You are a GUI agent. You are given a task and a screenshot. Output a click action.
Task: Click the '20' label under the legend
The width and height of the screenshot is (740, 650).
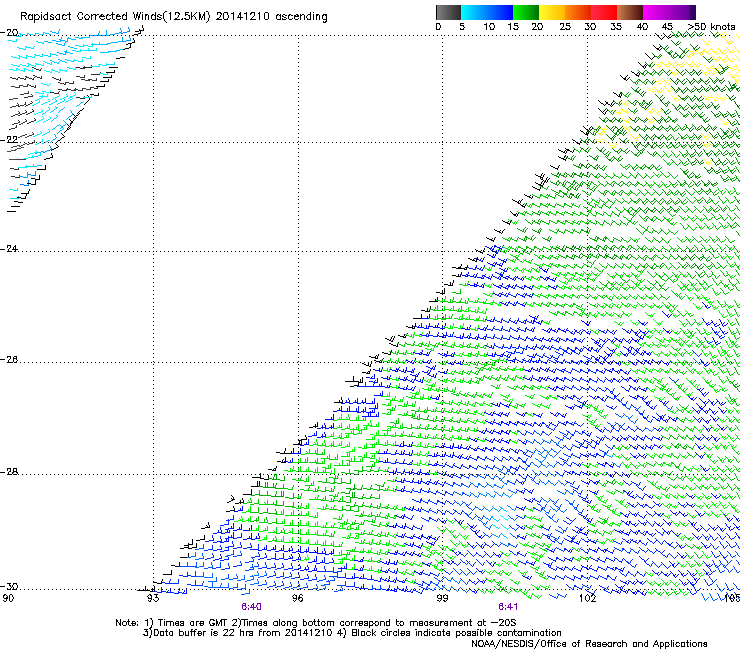[x=537, y=27]
